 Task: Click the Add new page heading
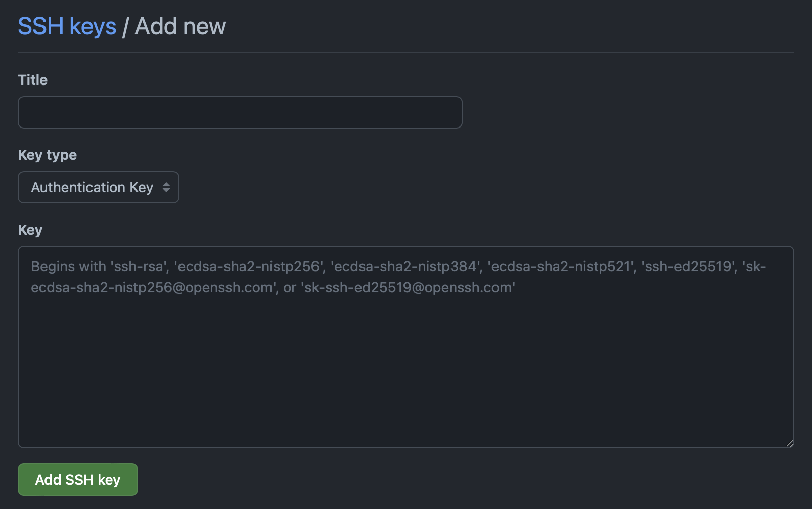tap(181, 26)
